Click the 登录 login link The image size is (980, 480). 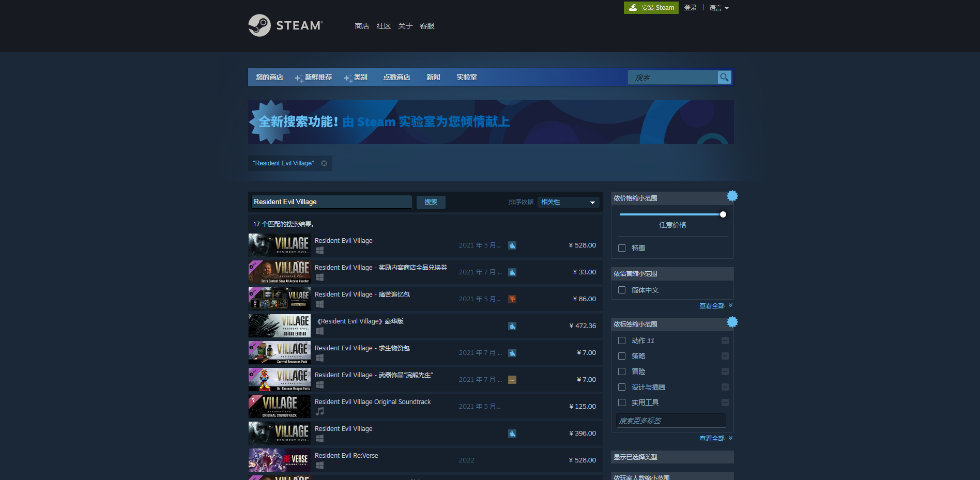click(x=691, y=8)
